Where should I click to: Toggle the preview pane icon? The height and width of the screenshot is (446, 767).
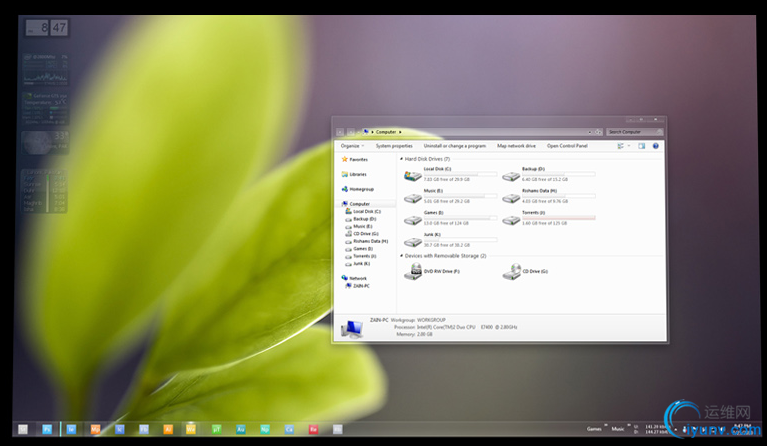[641, 146]
